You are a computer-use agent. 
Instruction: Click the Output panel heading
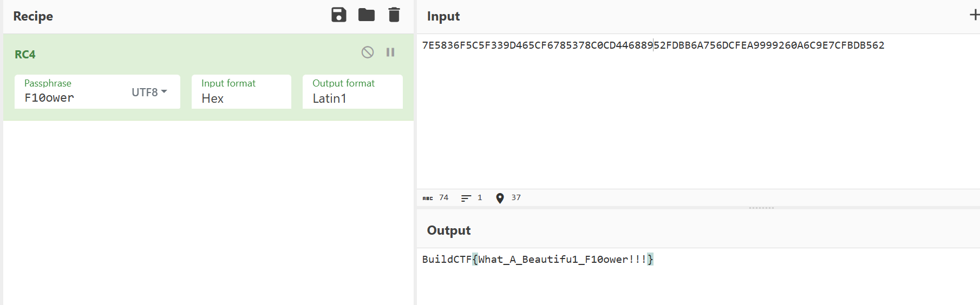click(449, 230)
